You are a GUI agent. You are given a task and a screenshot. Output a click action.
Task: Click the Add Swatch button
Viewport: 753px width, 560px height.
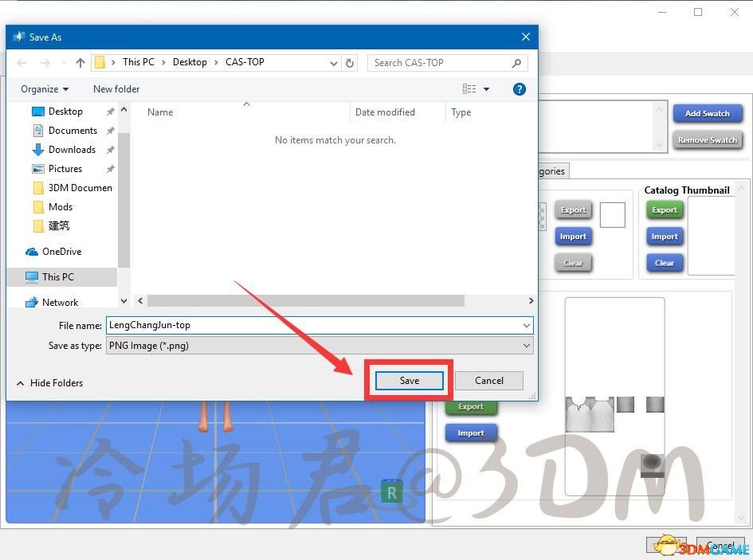(707, 113)
